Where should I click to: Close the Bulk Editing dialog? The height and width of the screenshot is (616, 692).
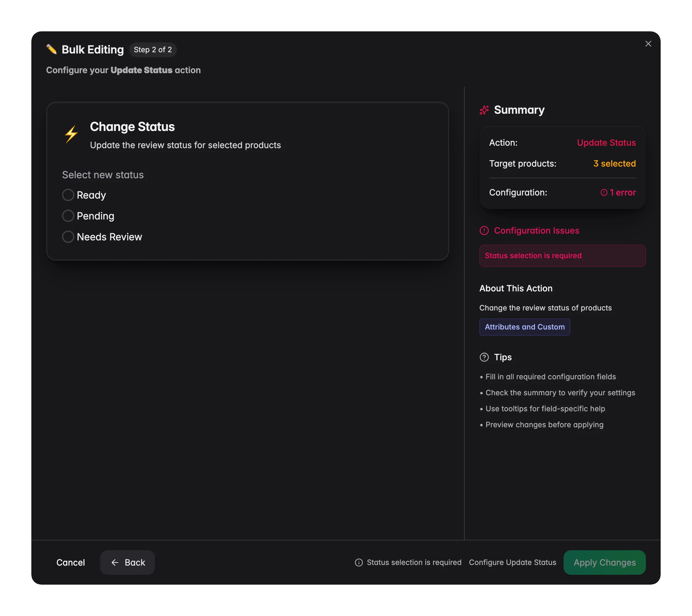[x=648, y=44]
